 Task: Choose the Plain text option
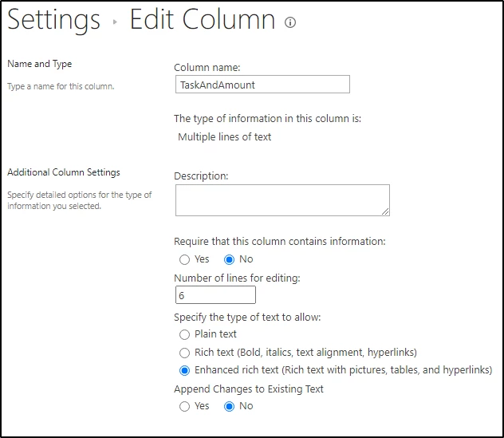click(x=184, y=334)
